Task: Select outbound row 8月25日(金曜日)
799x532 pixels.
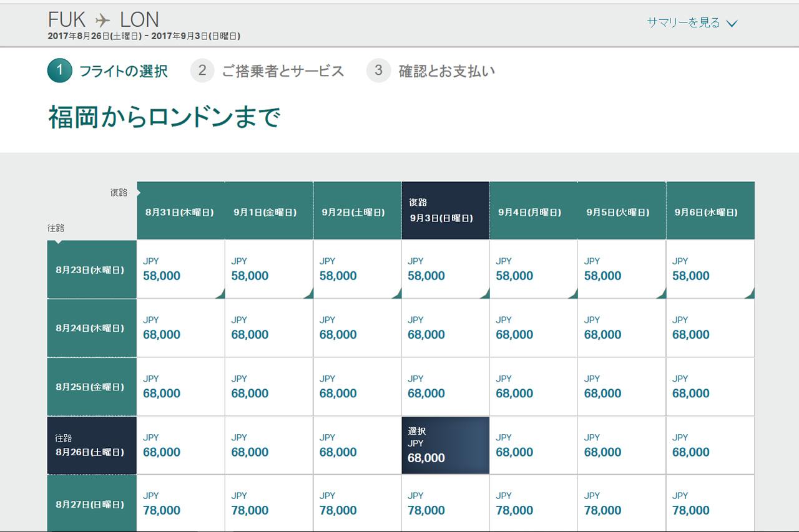Action: pos(92,387)
